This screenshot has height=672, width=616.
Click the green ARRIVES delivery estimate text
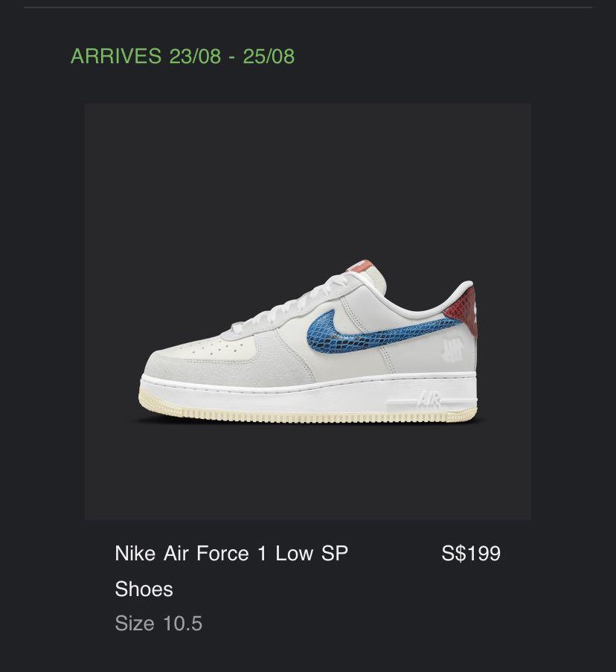pos(182,56)
